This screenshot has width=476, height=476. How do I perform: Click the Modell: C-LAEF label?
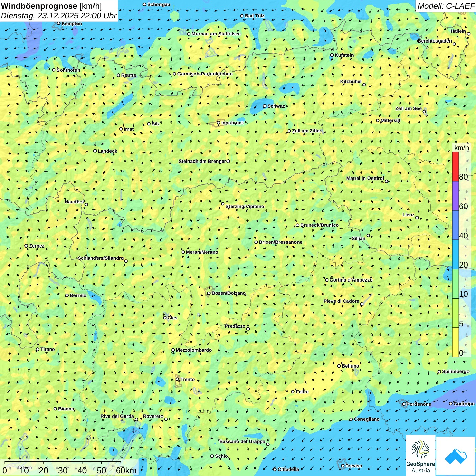pos(445,6)
